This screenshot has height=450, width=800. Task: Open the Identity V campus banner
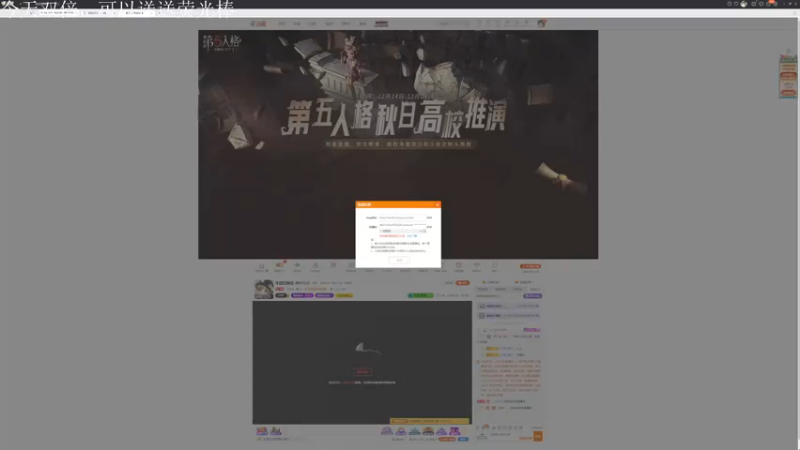click(x=398, y=144)
